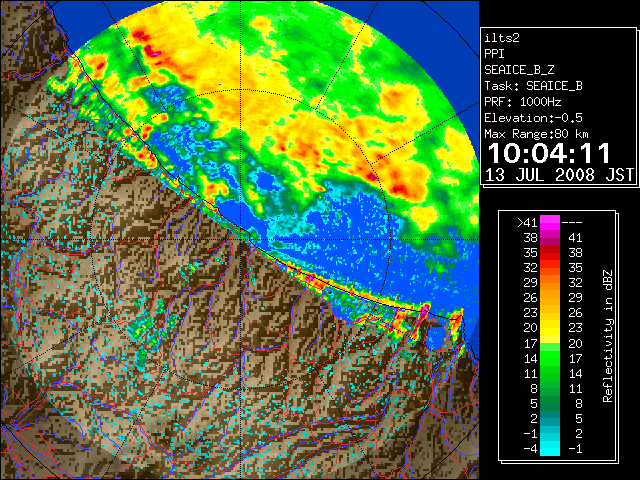The image size is (640, 480).
Task: Select the 'Elevation:-0.5' value
Action: pos(533,118)
